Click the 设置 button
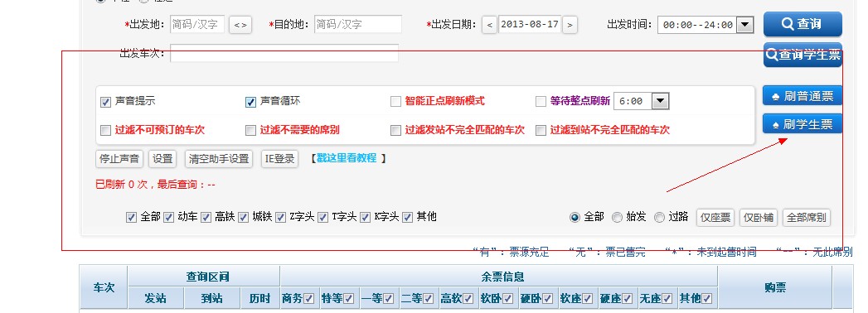868x313 pixels. pos(162,159)
